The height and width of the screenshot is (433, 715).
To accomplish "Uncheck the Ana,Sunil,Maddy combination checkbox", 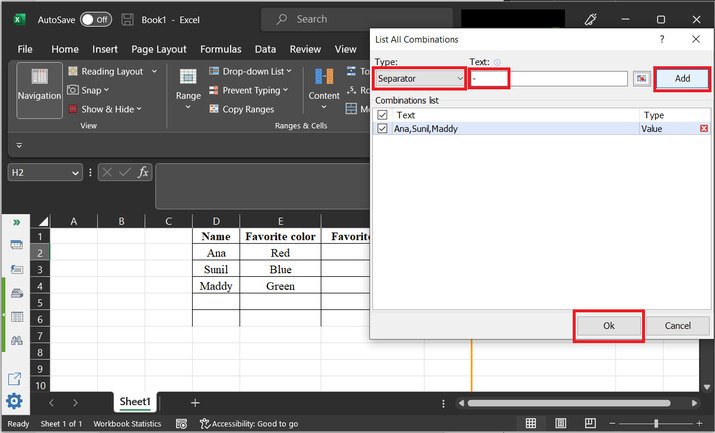I will tap(382, 129).
